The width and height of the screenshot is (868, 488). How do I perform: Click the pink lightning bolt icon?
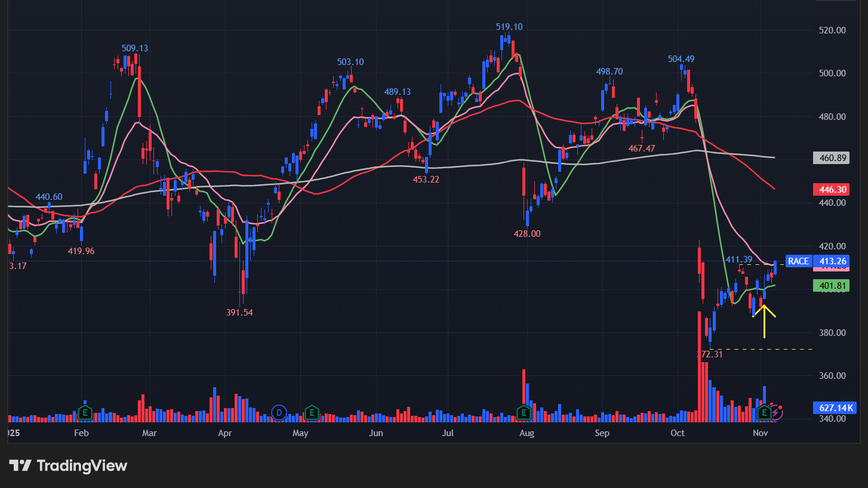776,412
